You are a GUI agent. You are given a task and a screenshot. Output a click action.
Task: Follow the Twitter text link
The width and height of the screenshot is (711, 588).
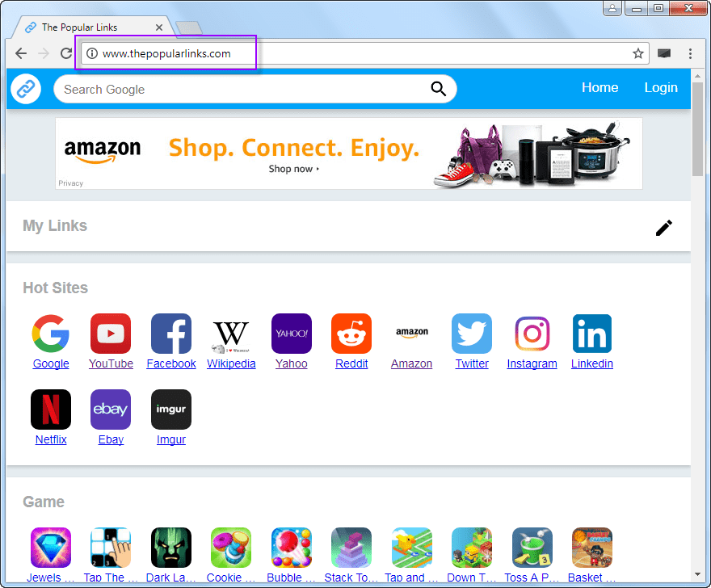click(472, 363)
